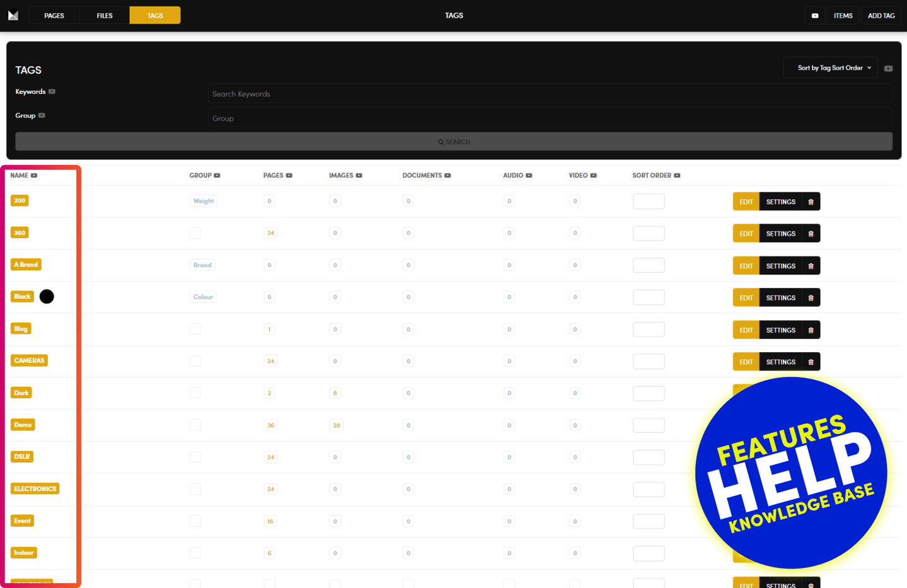The width and height of the screenshot is (907, 588).
Task: Click the empty group box for Demo tag
Action: [195, 425]
